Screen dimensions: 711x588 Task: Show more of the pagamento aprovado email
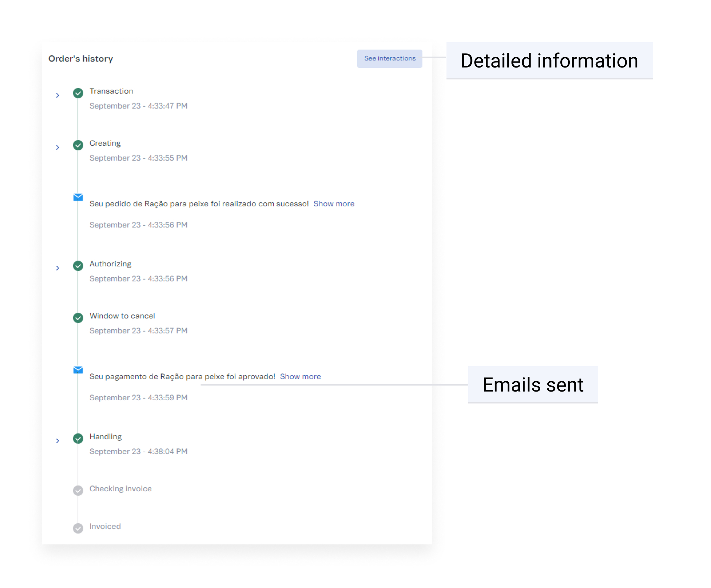tap(300, 376)
